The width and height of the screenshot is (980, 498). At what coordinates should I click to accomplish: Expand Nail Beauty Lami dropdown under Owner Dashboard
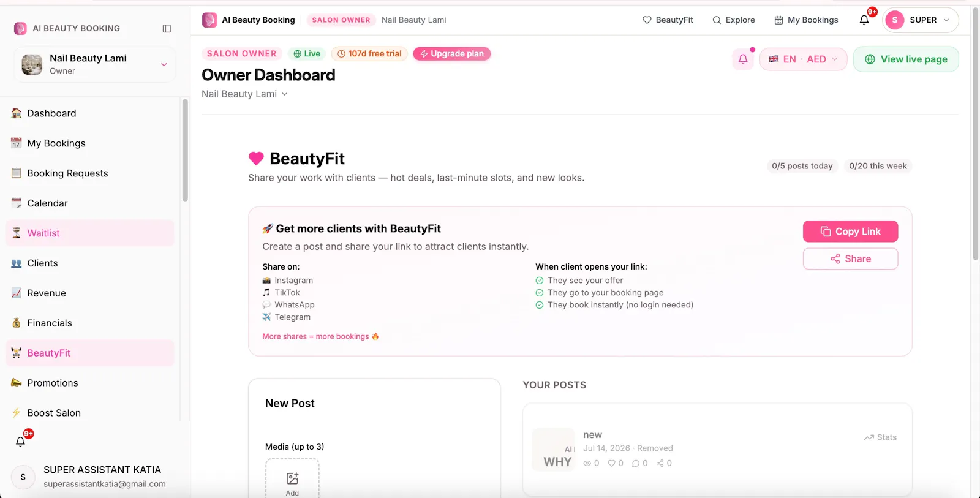coord(244,94)
